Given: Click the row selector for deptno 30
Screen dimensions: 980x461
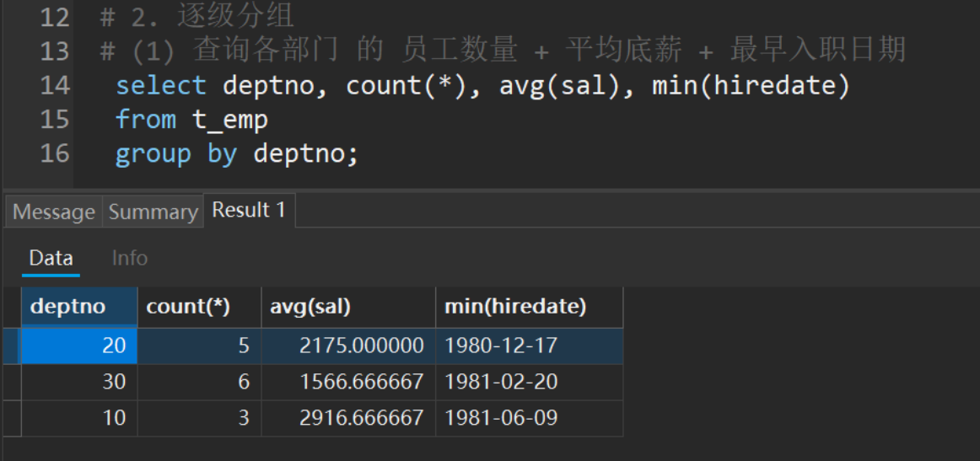Looking at the screenshot, I should point(12,382).
